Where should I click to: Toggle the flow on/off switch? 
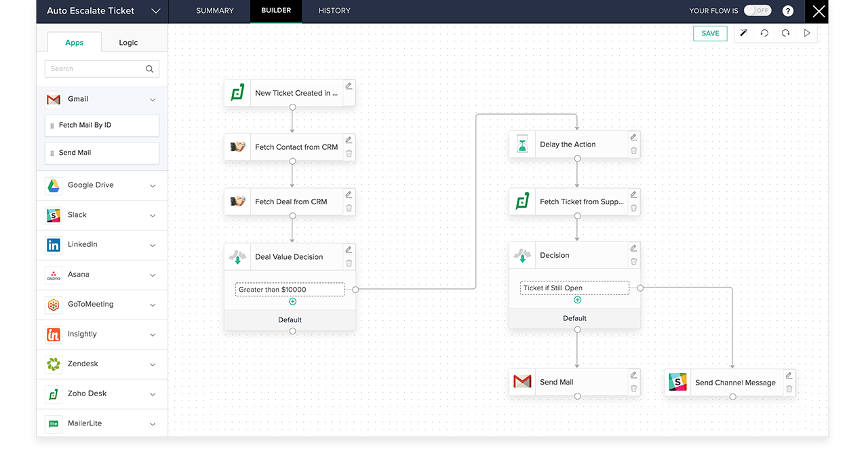pos(757,11)
